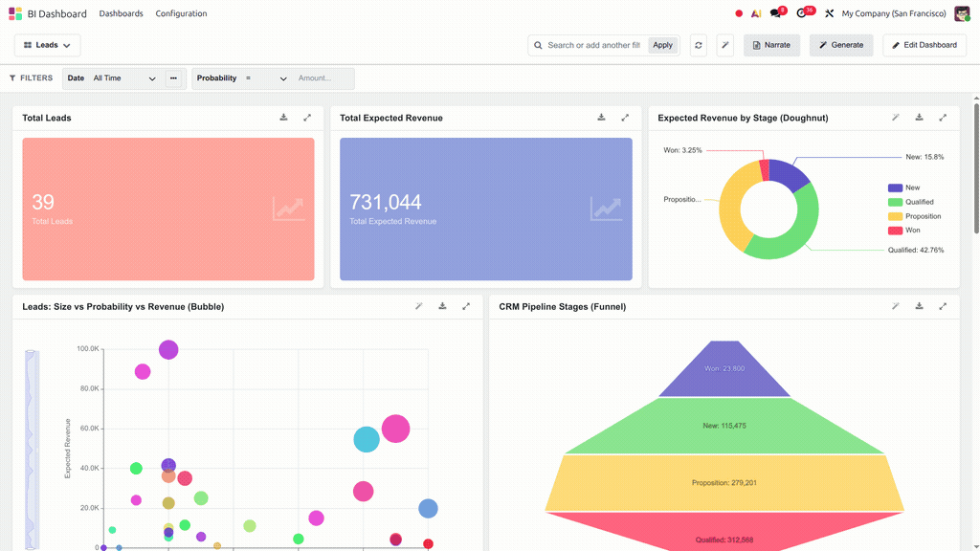Download the Total Leads card
Screen dimensions: 980x551
283,118
